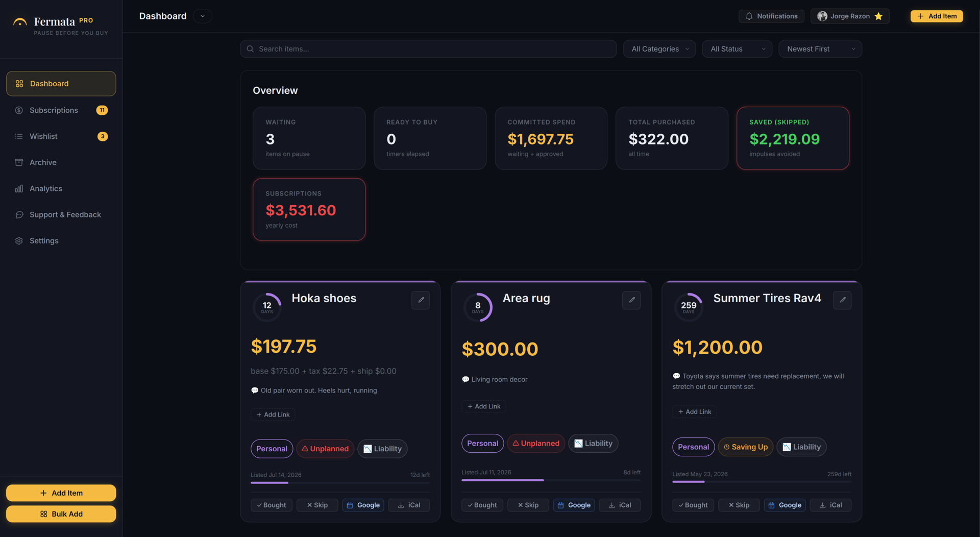Open the Newest First sort dropdown

pos(820,49)
